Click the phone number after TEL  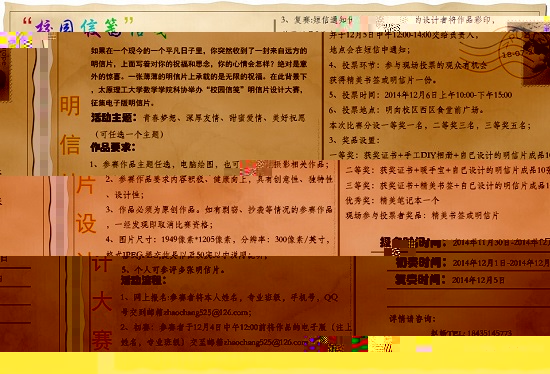489,333
